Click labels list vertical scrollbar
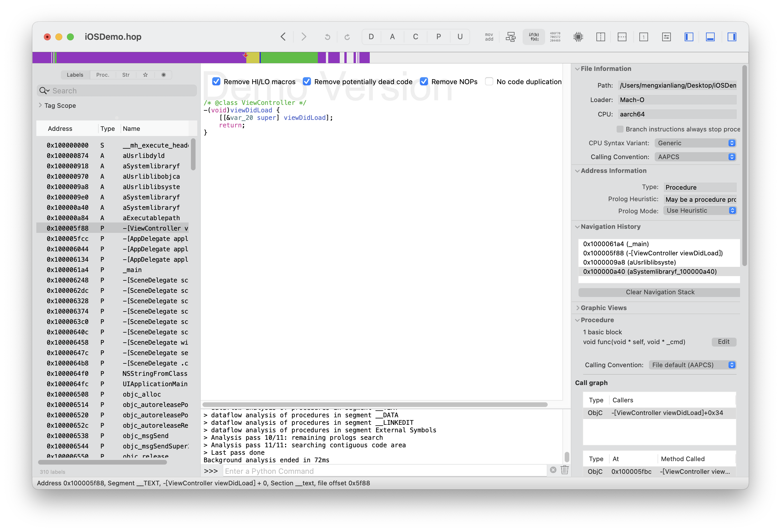 tap(193, 154)
